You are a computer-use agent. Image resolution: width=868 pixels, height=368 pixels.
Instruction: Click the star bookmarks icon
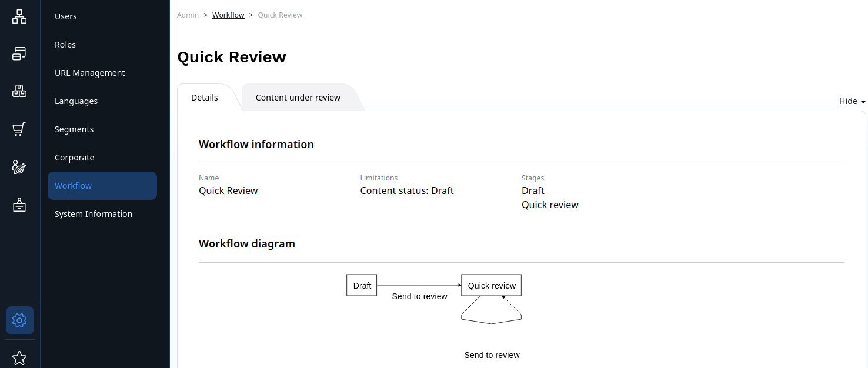tap(19, 358)
